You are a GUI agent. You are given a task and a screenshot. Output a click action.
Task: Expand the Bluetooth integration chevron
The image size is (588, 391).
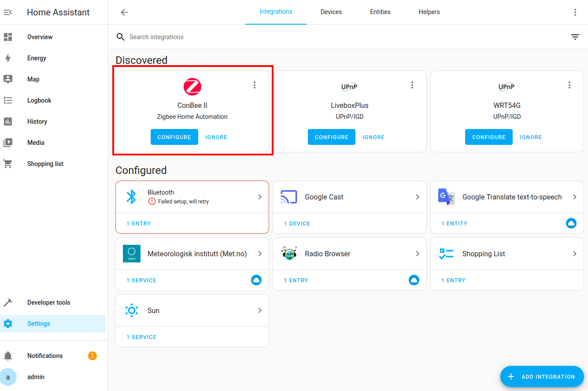click(x=260, y=197)
